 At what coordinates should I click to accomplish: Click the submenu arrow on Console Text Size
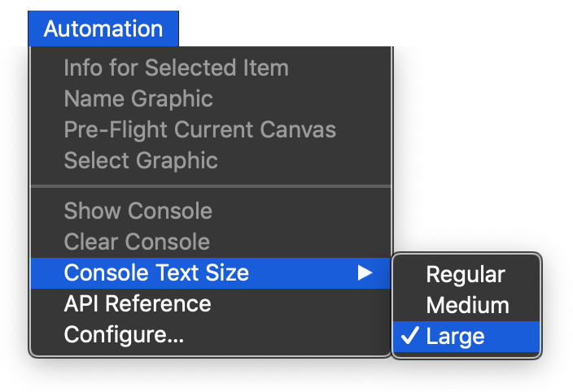pyautogui.click(x=365, y=273)
